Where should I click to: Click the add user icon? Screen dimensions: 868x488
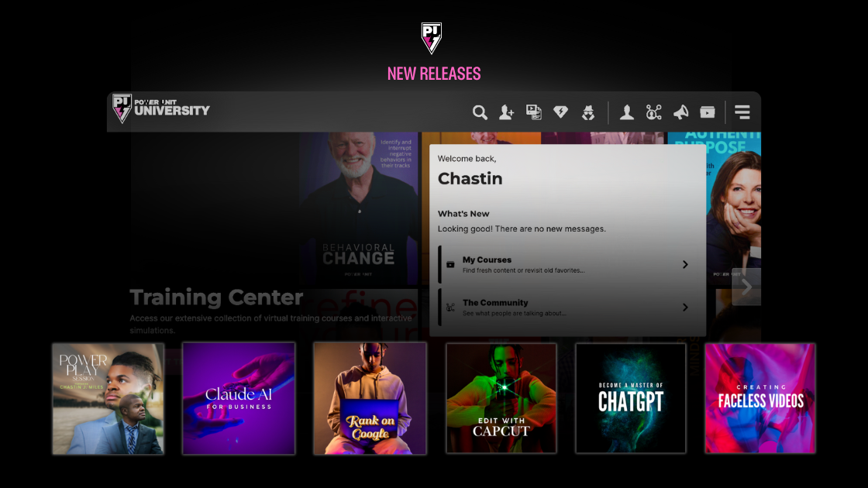click(x=507, y=112)
